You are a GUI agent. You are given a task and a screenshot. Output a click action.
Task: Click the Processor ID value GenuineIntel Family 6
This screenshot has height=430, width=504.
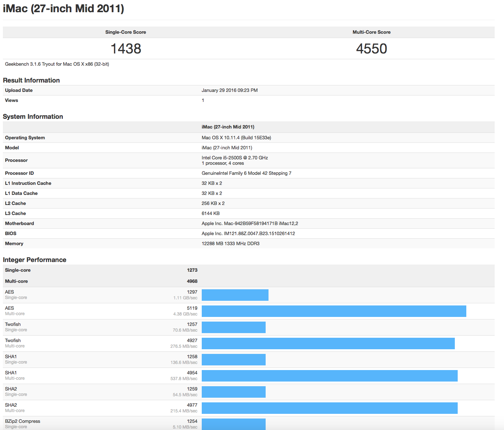pyautogui.click(x=247, y=173)
